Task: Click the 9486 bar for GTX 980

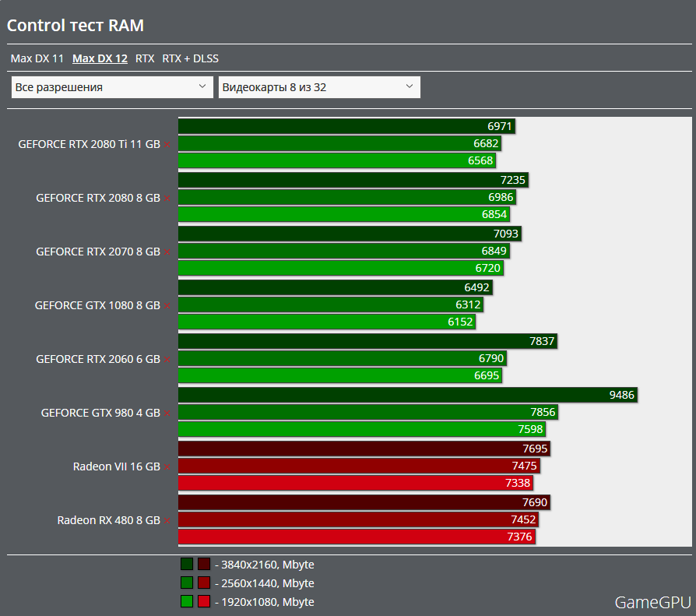Action: 408,395
